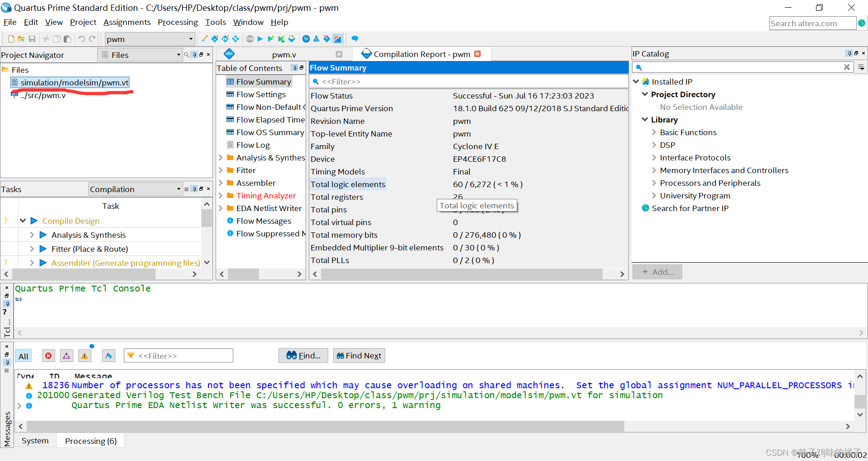Click the Stop Processing icon
This screenshot has height=461, width=868.
(x=250, y=39)
